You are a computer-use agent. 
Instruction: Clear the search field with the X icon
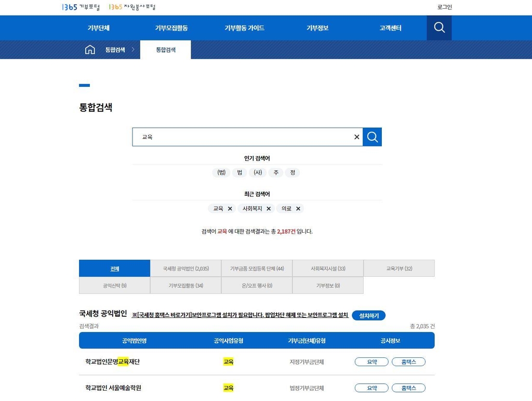point(356,137)
